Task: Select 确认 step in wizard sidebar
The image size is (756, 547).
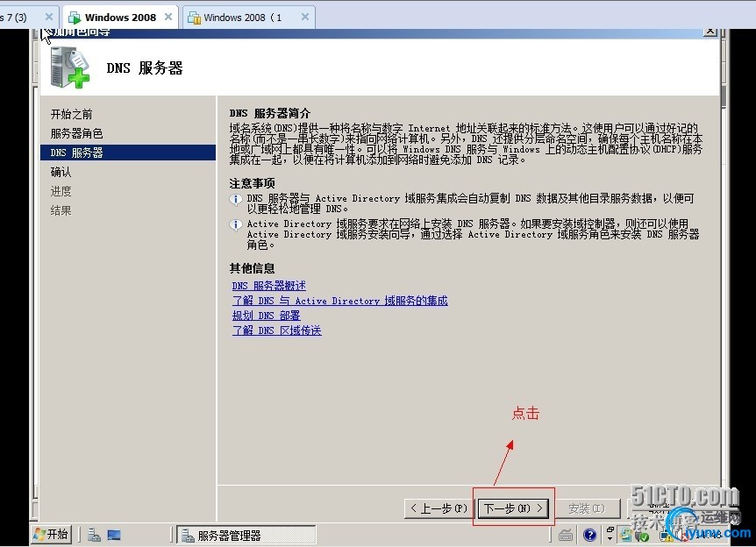Action: [61, 172]
